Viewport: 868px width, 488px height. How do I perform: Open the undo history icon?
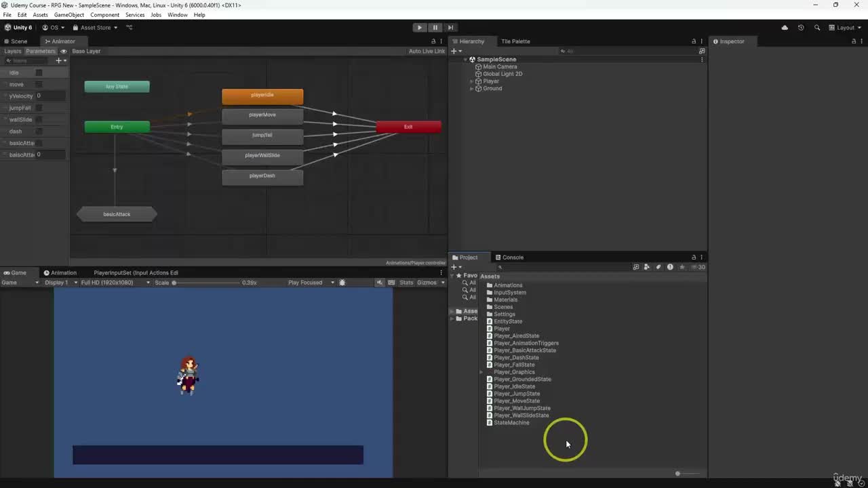(x=801, y=28)
